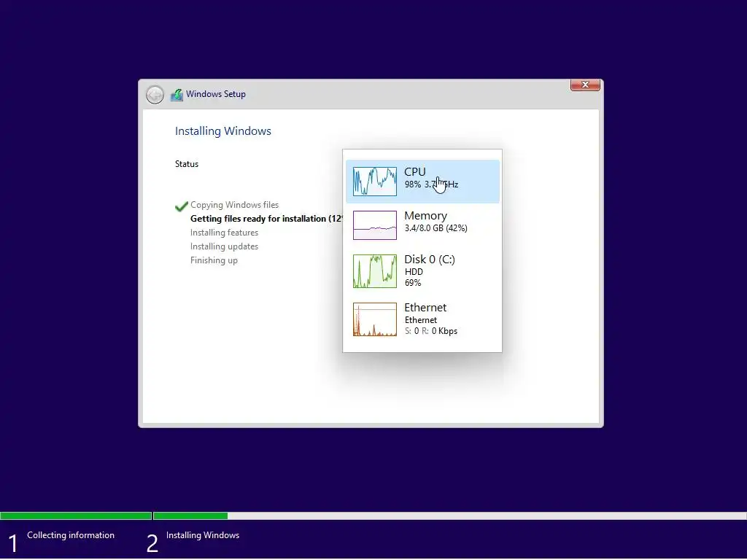Close the Windows Setup dialog
The image size is (747, 560).
click(585, 85)
